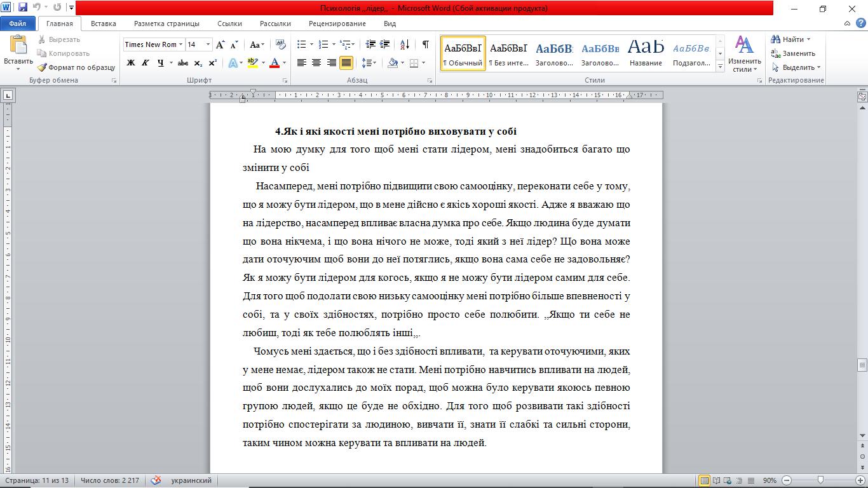Switch to the Вставка tab

tap(104, 24)
